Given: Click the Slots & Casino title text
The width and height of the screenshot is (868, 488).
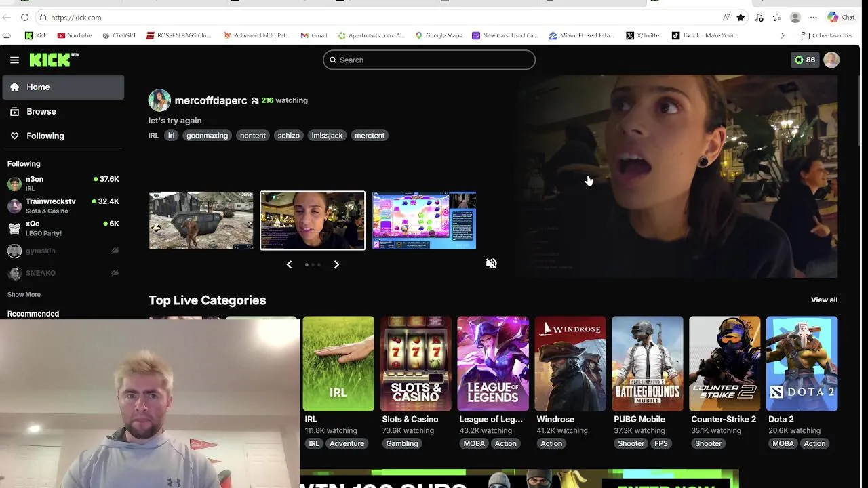Looking at the screenshot, I should click(410, 419).
